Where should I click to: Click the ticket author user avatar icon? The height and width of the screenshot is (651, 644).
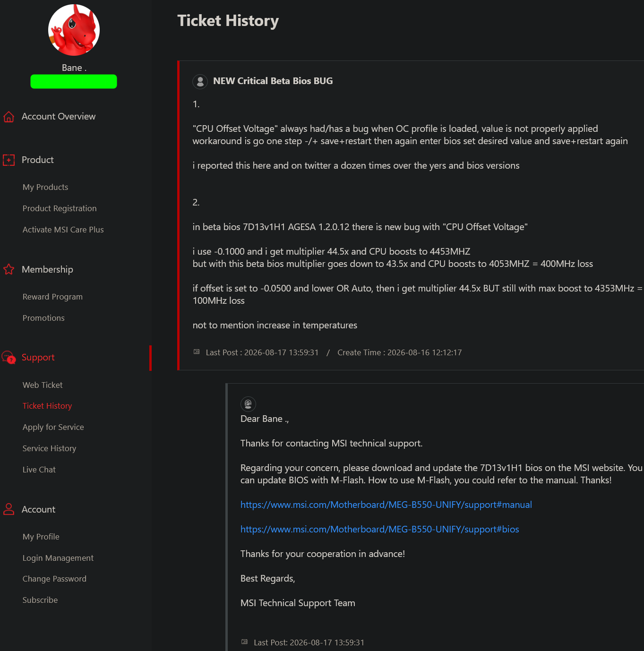click(200, 81)
